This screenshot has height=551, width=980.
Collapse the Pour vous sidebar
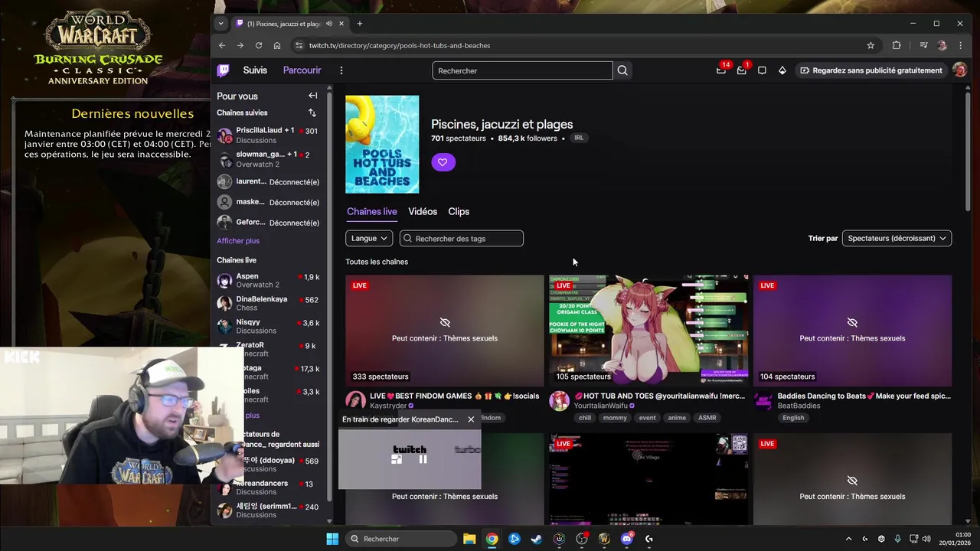pos(312,96)
